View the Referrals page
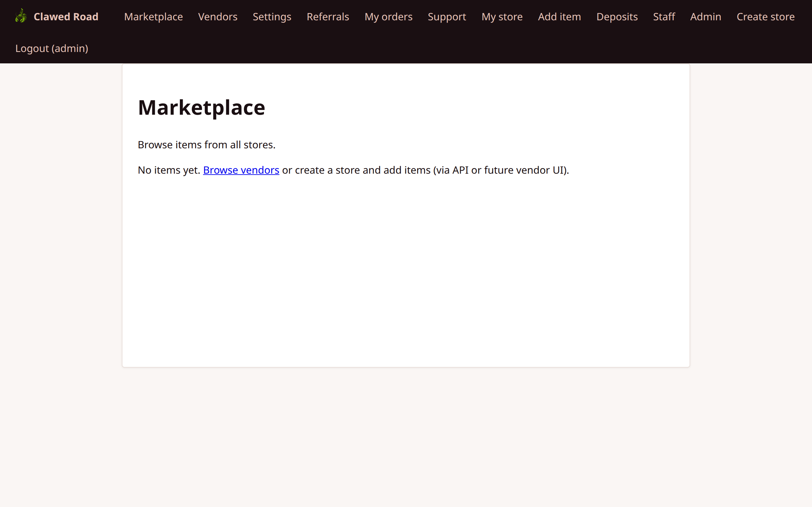This screenshot has width=812, height=507. click(327, 16)
